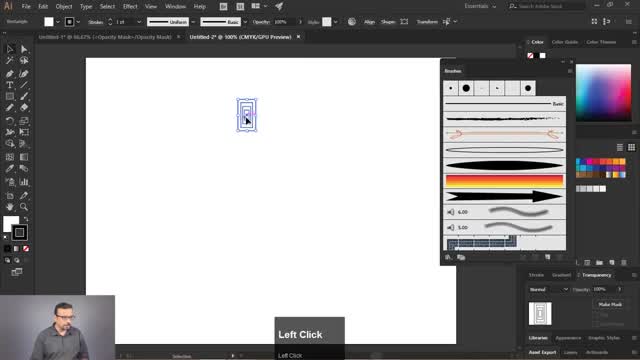Select the Paintbrush tool
The width and height of the screenshot is (640, 360).
coord(24,96)
